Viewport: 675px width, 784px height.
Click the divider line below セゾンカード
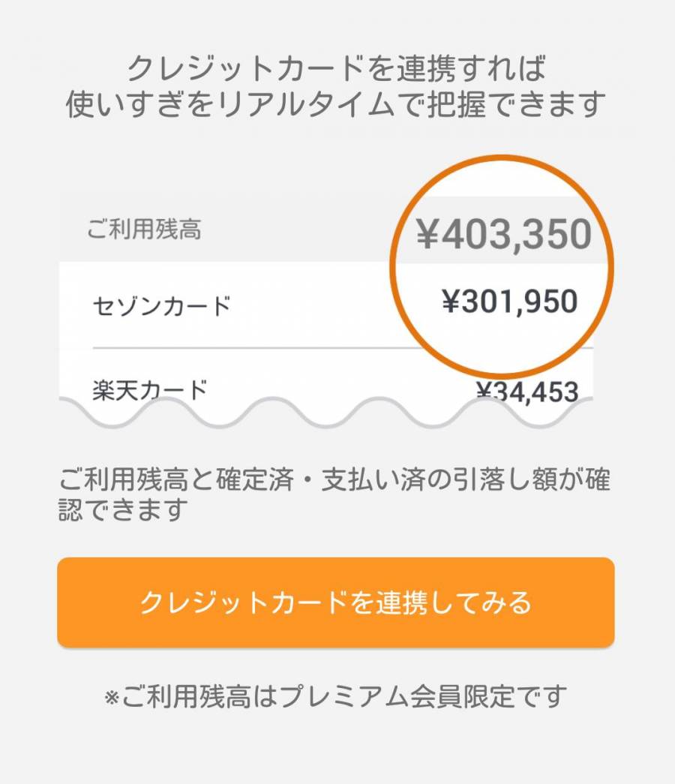[343, 347]
